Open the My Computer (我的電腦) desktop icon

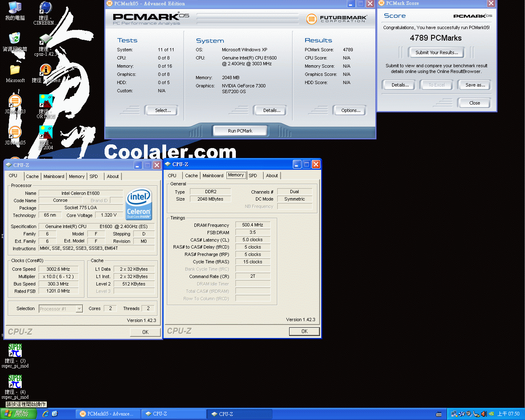click(x=15, y=11)
